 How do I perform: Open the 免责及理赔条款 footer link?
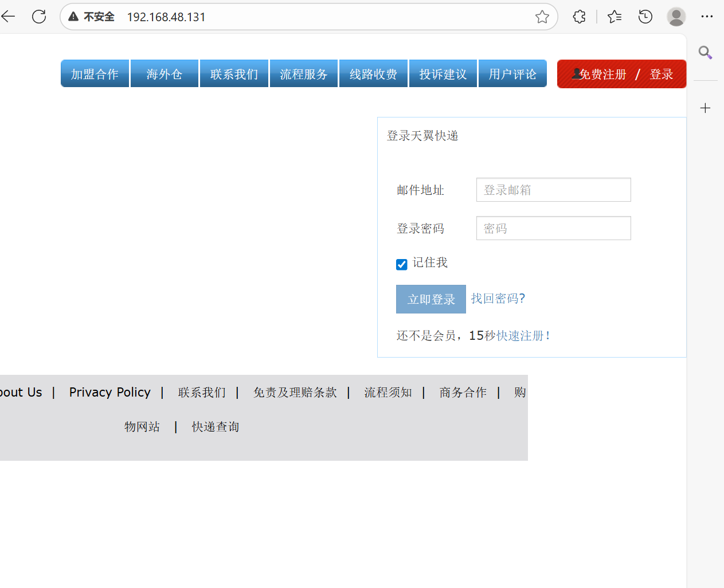(x=295, y=393)
